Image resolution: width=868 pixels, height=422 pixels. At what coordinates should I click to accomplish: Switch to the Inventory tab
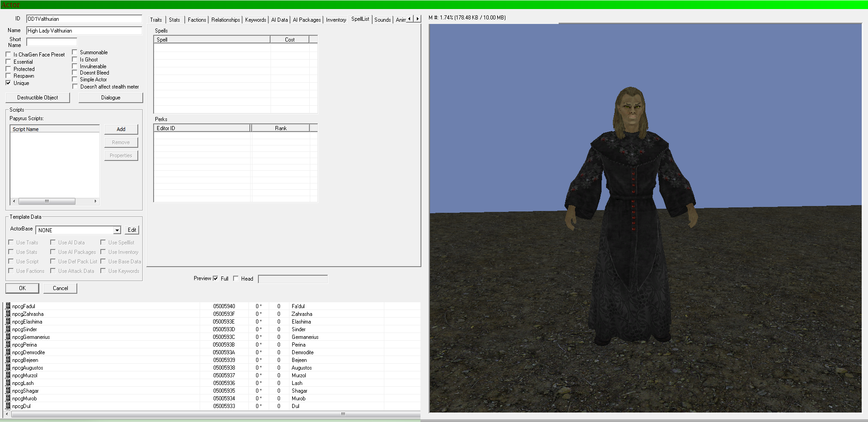tap(336, 20)
